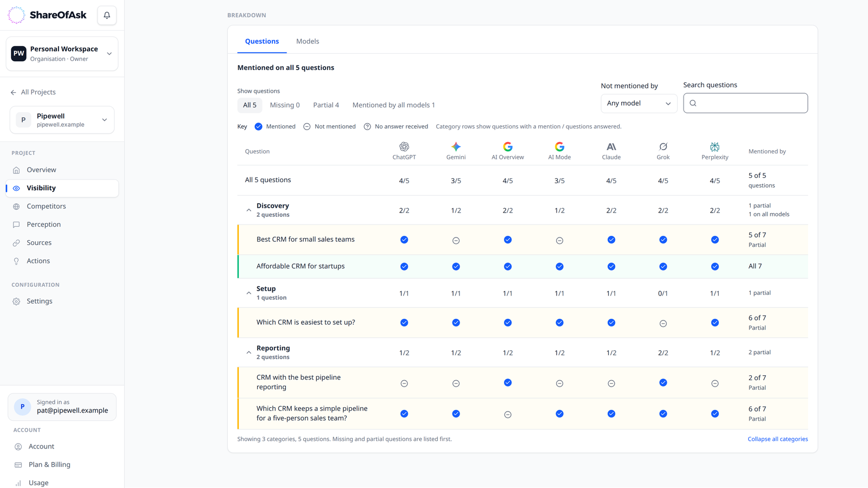Filter by Mentioned by all models 1
The width and height of the screenshot is (868, 488).
pyautogui.click(x=394, y=105)
